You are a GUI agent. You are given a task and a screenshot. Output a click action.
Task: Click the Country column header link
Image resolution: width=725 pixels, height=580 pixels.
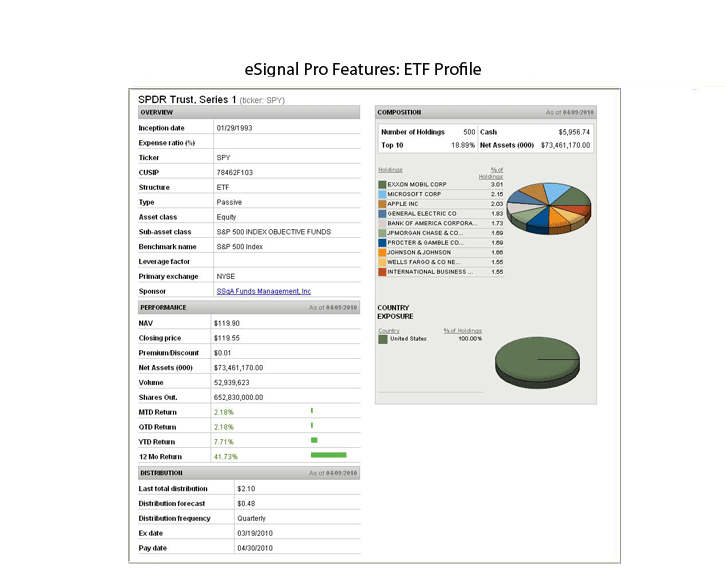tap(389, 331)
